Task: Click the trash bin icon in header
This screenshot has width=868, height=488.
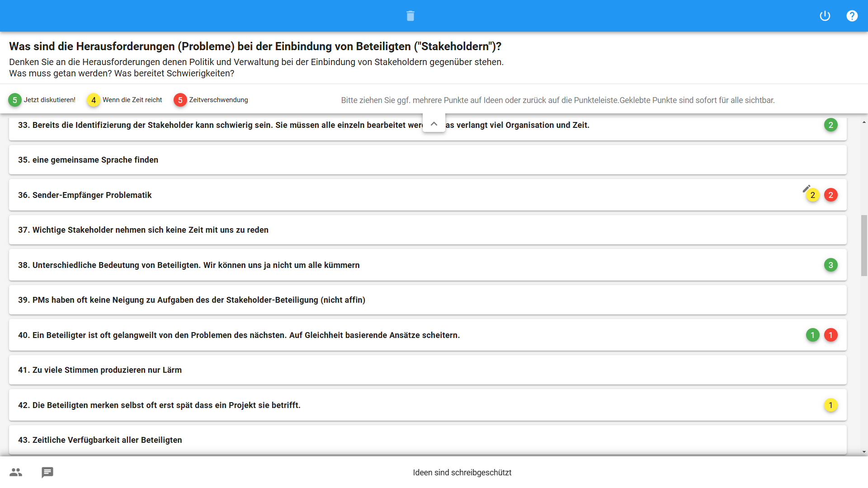Action: [x=410, y=16]
